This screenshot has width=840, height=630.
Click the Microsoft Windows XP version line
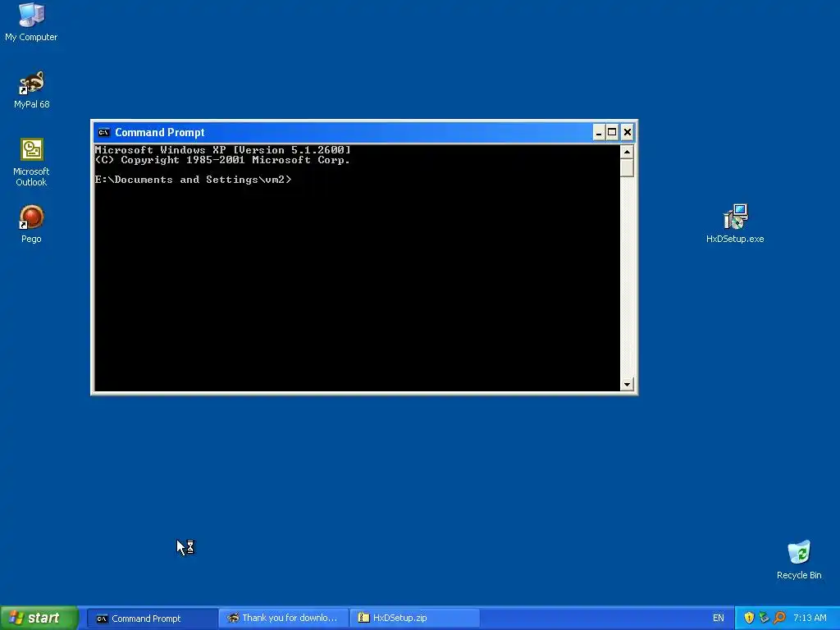pos(223,149)
